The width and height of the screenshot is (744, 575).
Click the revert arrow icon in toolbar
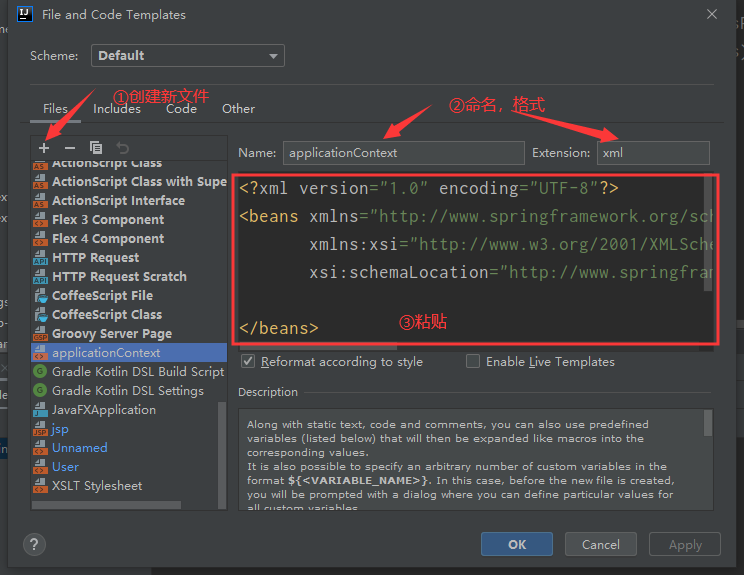pos(122,148)
